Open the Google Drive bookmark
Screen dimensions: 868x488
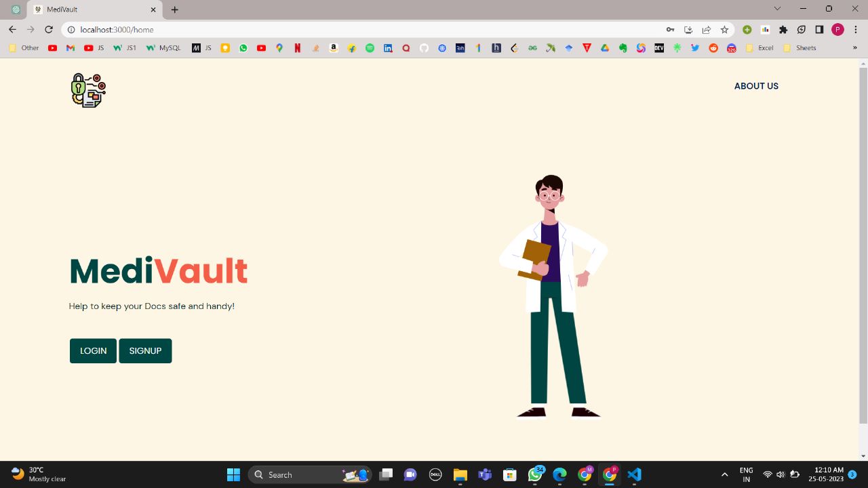pyautogui.click(x=604, y=47)
